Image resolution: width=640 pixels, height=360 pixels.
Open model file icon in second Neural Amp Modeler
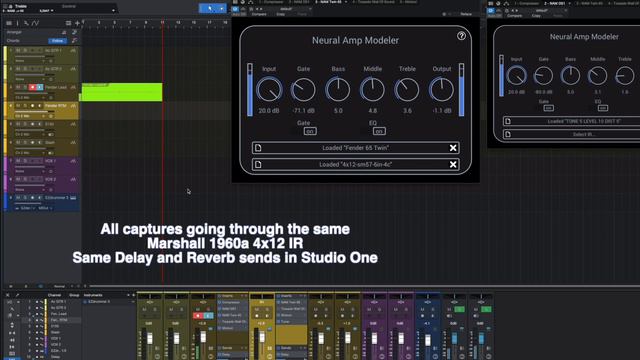508,121
